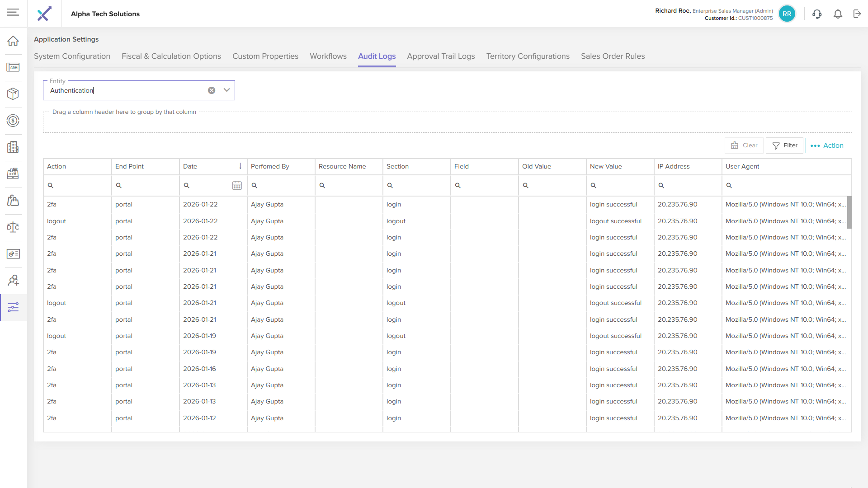
Task: Clear the Entity field selection
Action: click(212, 90)
